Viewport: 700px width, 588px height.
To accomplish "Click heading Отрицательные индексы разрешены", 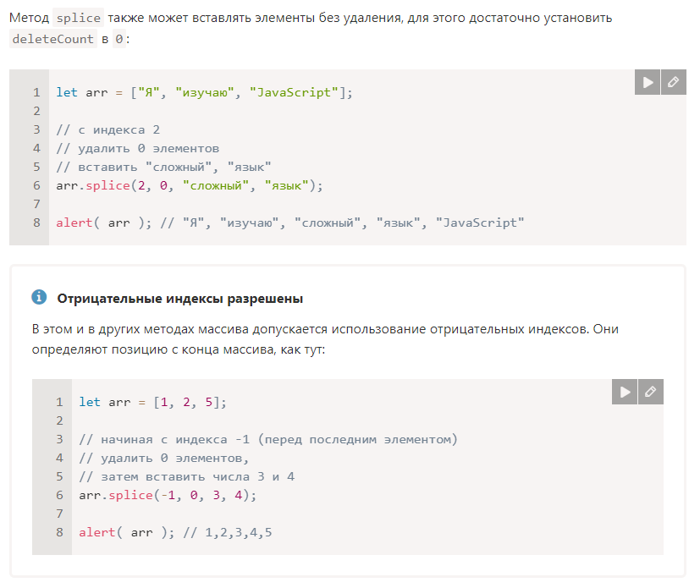I will (180, 299).
